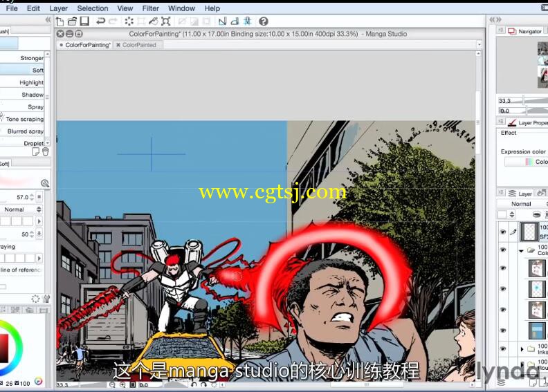The image size is (548, 392).
Task: Click the Expression color Color selector
Action: tap(526, 162)
